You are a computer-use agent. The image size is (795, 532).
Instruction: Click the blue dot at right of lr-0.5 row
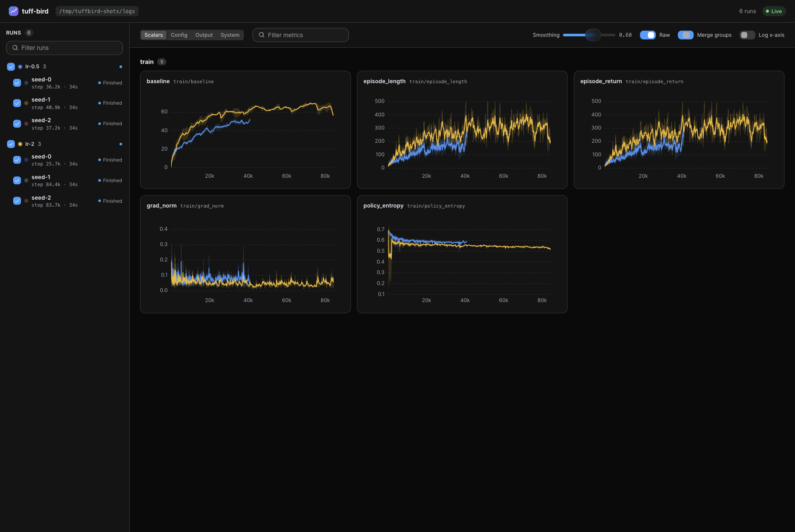(x=121, y=67)
